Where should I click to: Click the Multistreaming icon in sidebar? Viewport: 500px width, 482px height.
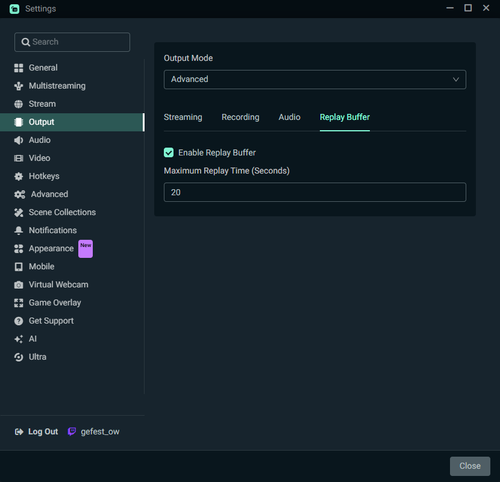(19, 86)
